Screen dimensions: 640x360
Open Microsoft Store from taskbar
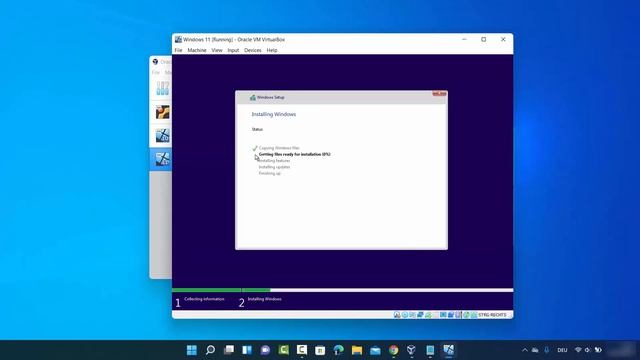pos(320,350)
